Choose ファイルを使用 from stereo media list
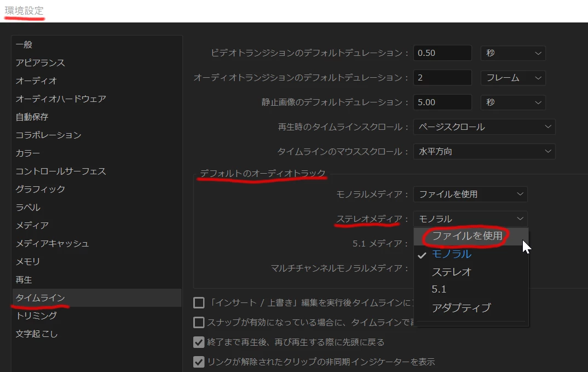This screenshot has height=372, width=588. pyautogui.click(x=471, y=236)
